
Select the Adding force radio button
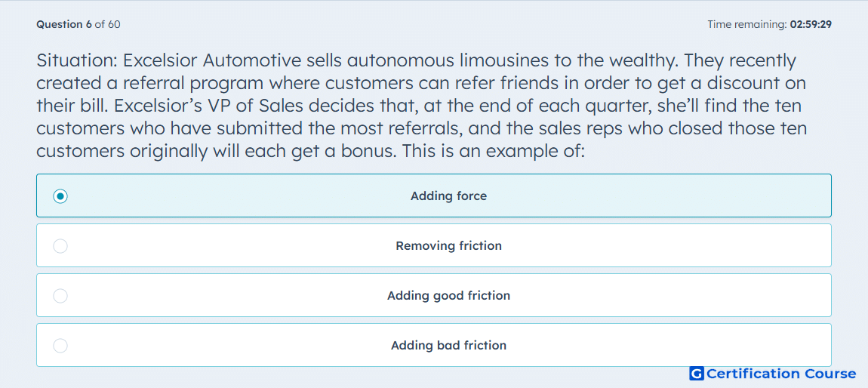(60, 196)
